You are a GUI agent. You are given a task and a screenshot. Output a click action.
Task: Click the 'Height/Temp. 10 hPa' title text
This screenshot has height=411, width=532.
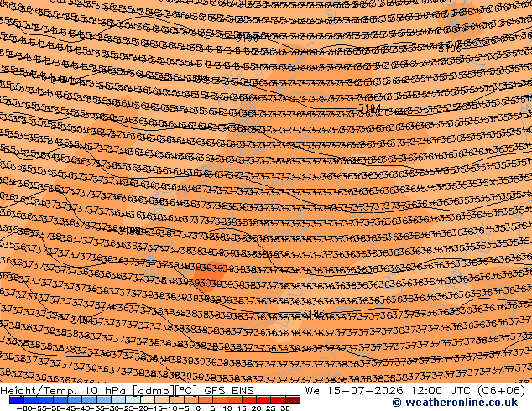tap(65, 391)
